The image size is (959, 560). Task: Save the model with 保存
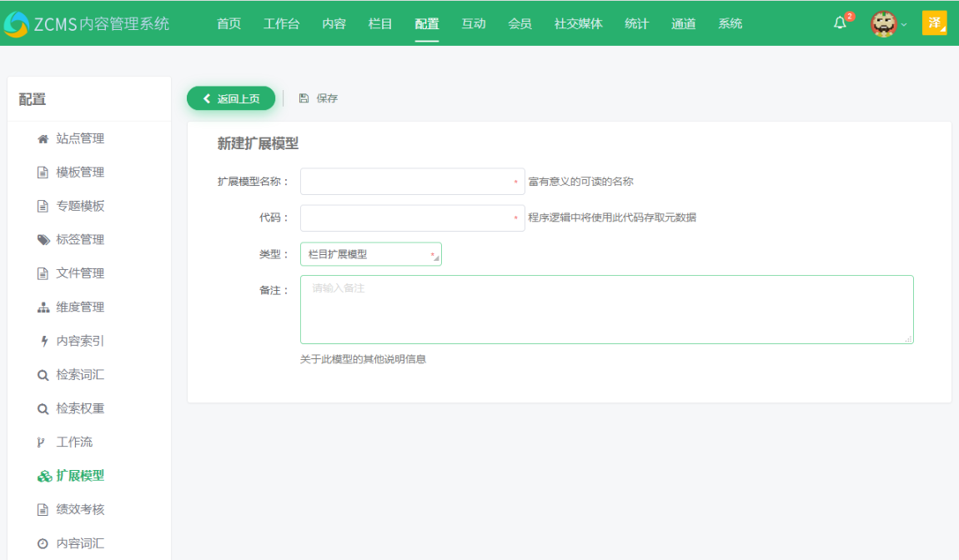click(319, 97)
